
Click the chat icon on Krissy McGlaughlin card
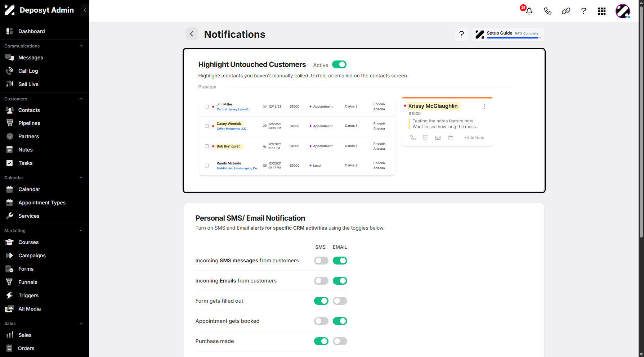425,138
